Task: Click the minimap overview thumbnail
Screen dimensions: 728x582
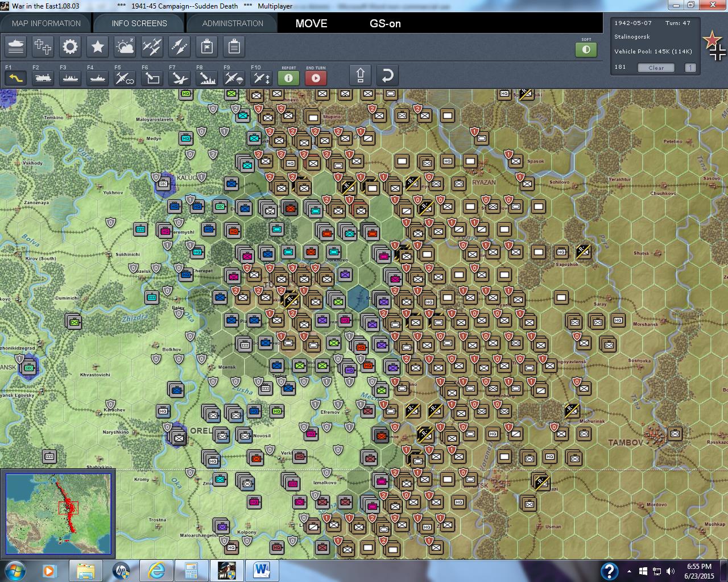Action: pos(59,514)
